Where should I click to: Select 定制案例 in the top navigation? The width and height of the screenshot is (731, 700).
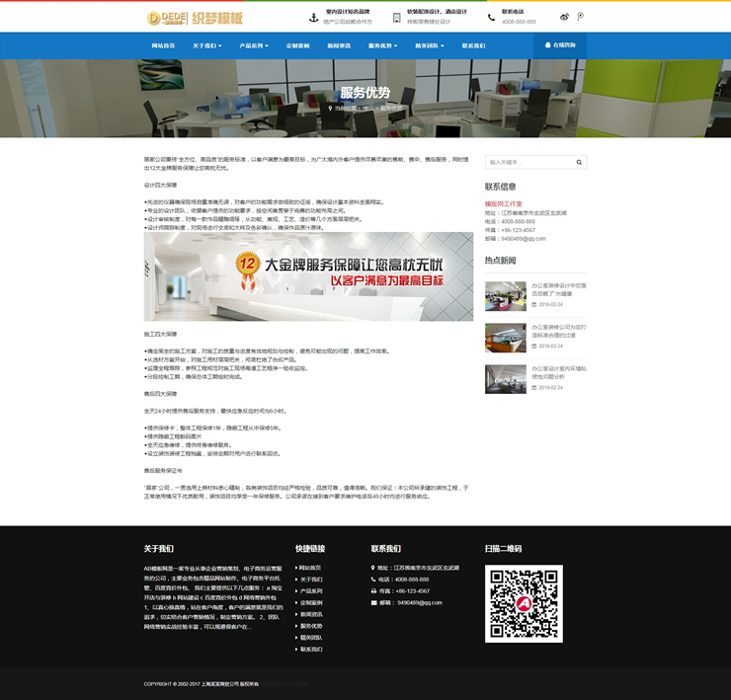[x=297, y=45]
